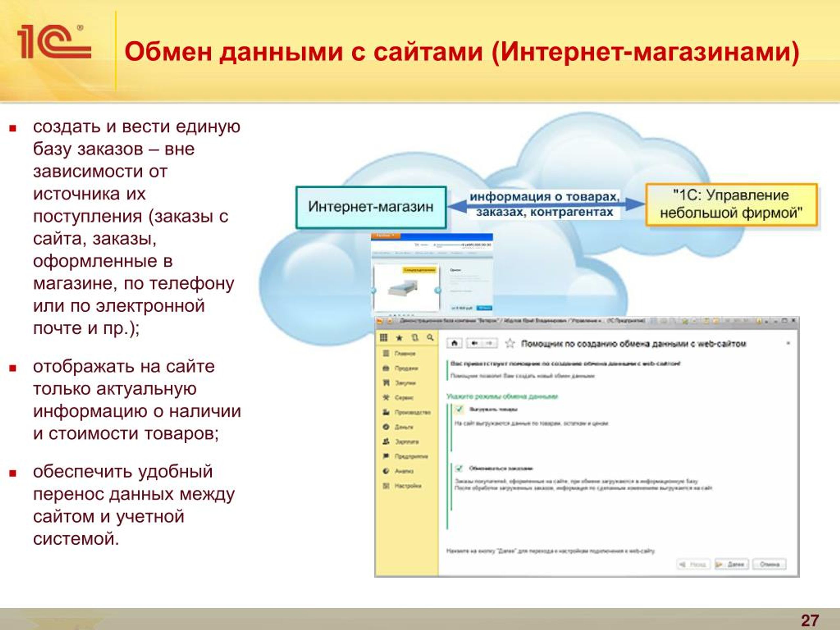
Task: Maximize the 1C application window
Action: tap(785, 321)
